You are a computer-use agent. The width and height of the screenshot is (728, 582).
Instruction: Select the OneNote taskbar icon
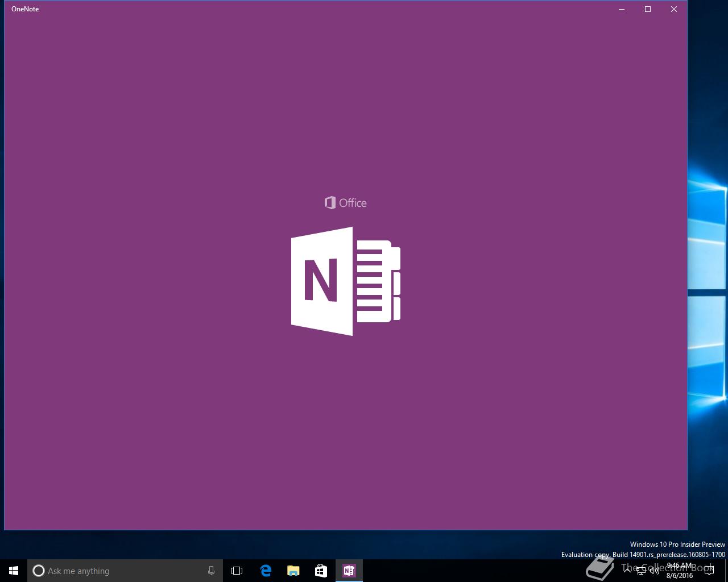(x=349, y=571)
